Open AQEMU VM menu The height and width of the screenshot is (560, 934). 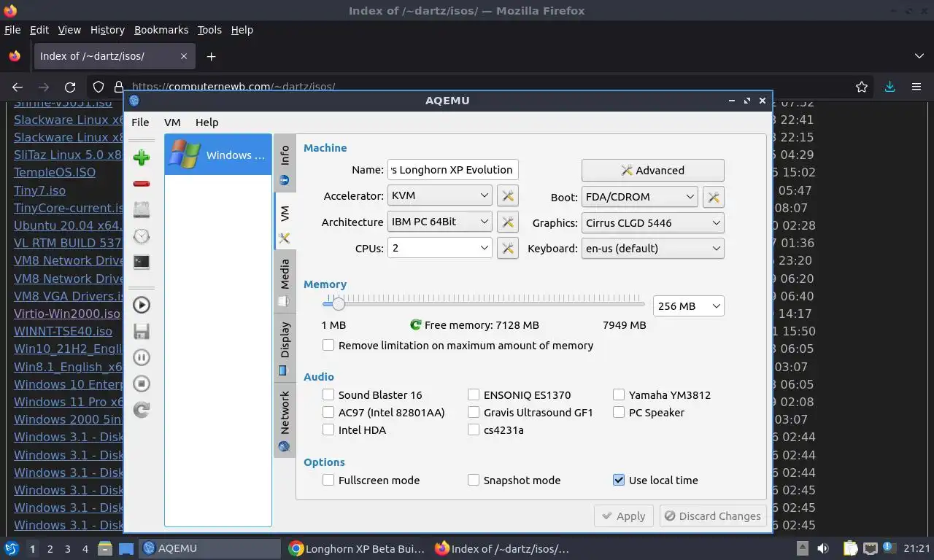click(x=172, y=122)
